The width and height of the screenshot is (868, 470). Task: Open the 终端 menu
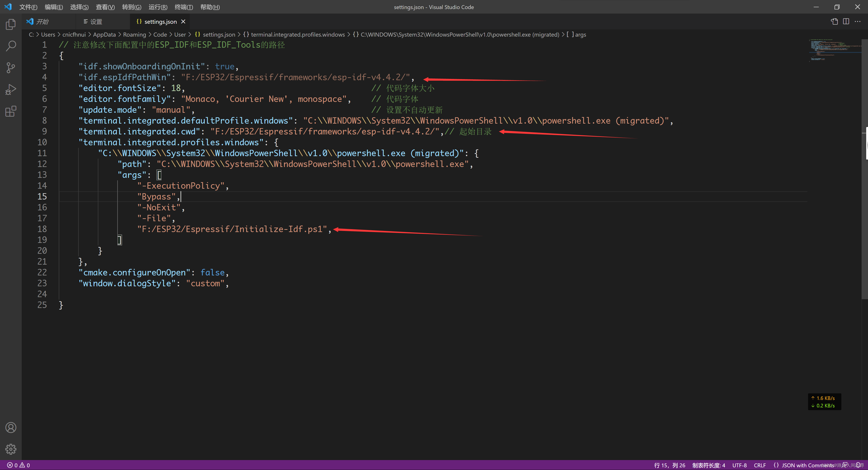[184, 7]
